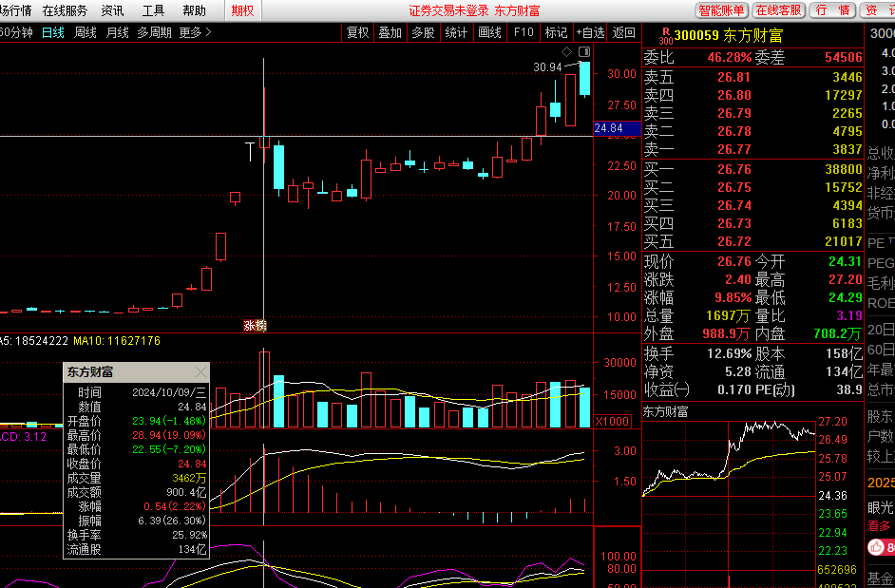Click the 30.94 high price annotation

coord(547,67)
